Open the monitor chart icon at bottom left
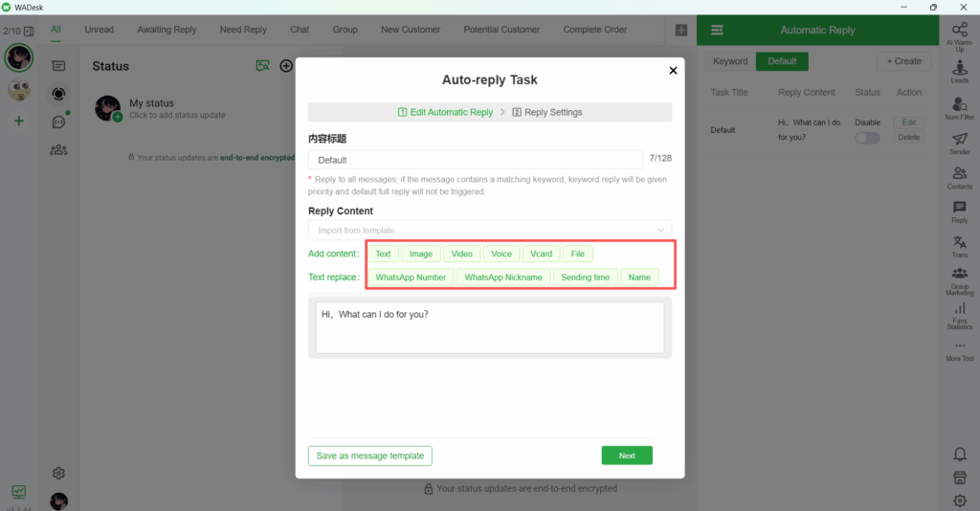Image resolution: width=980 pixels, height=511 pixels. click(x=19, y=492)
